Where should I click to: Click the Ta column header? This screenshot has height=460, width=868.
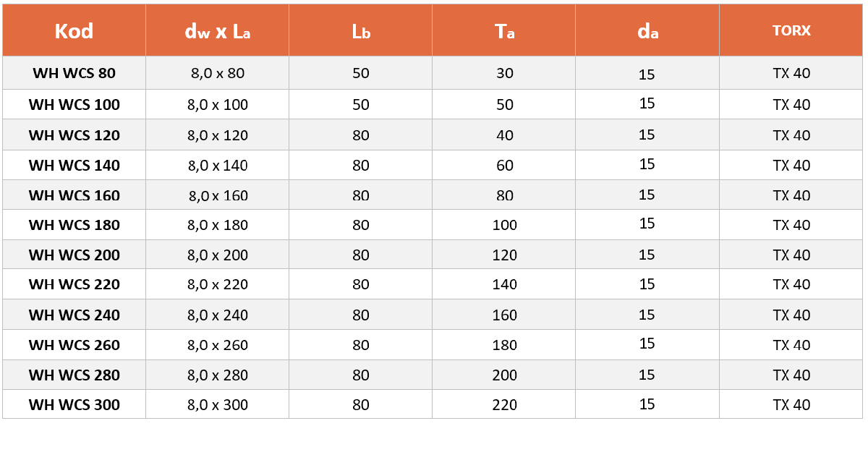(x=504, y=30)
